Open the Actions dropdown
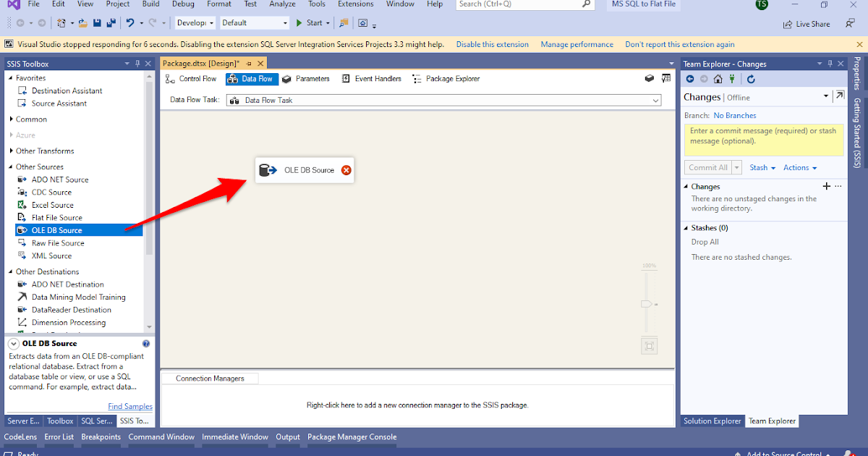 [800, 168]
